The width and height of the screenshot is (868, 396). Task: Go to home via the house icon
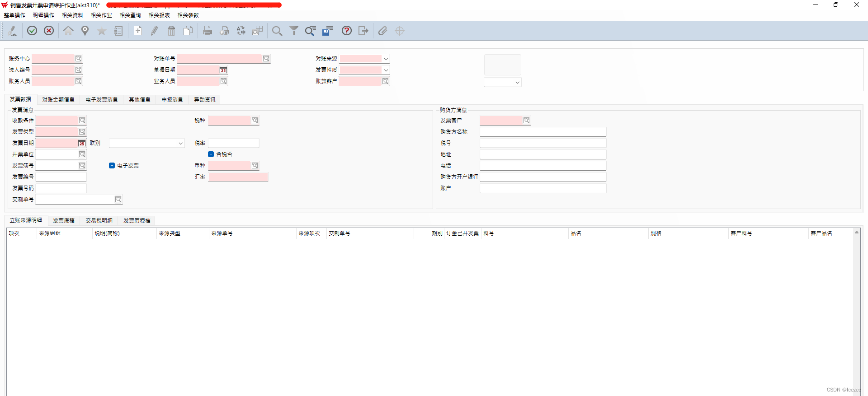(x=68, y=31)
